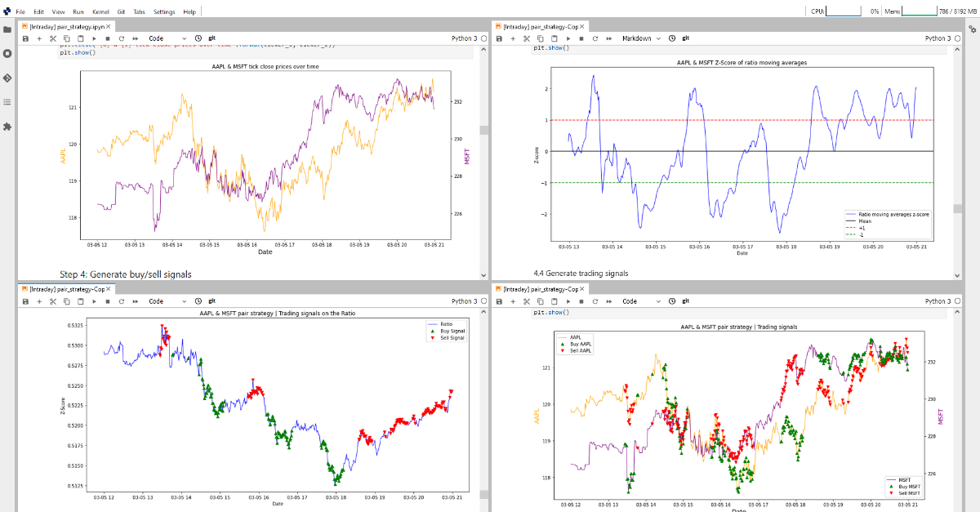
Task: Click the git button in the top-left notebook toolbar
Action: [x=212, y=38]
